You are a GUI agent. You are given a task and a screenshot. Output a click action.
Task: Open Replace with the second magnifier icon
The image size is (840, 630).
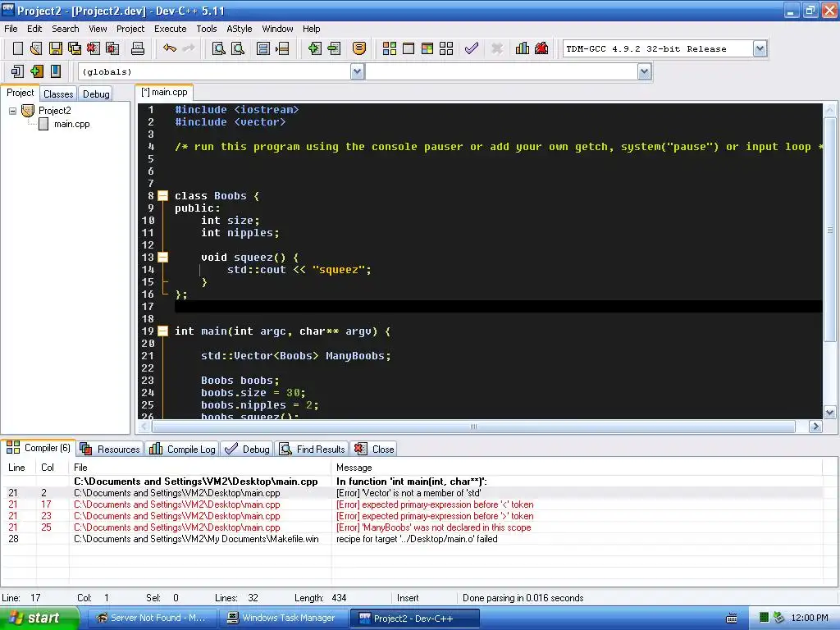click(x=238, y=48)
